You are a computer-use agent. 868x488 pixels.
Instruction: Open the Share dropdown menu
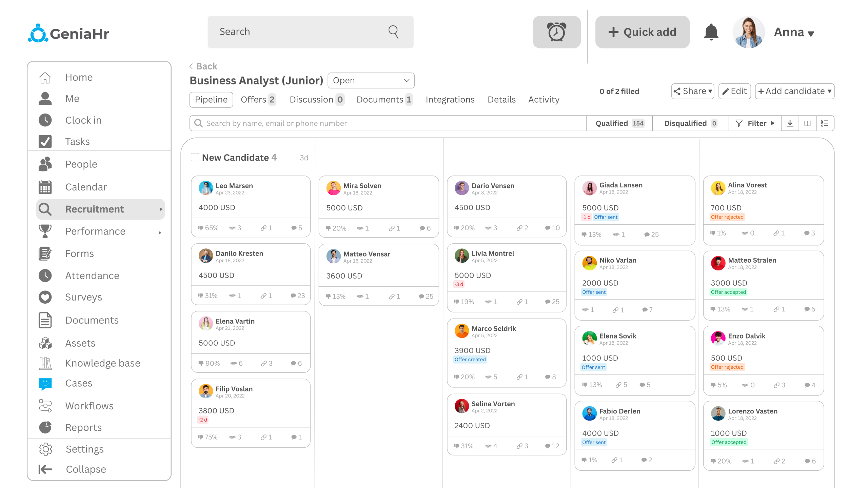(692, 91)
